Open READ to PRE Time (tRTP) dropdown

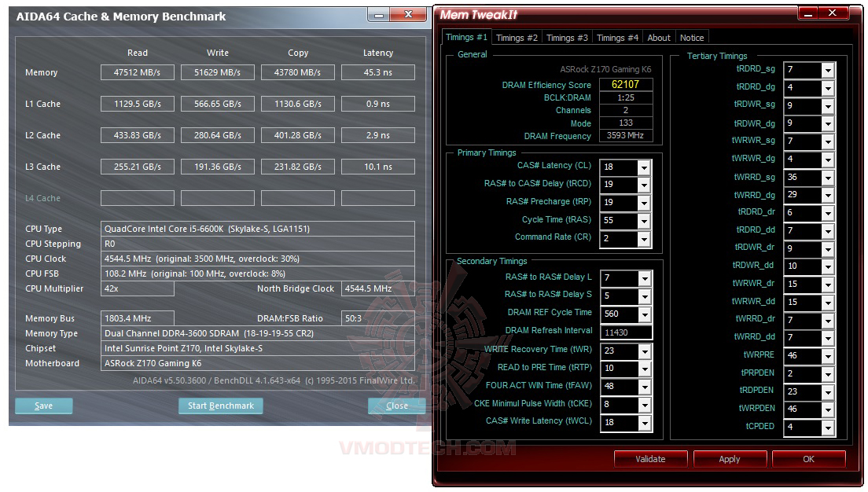point(645,369)
